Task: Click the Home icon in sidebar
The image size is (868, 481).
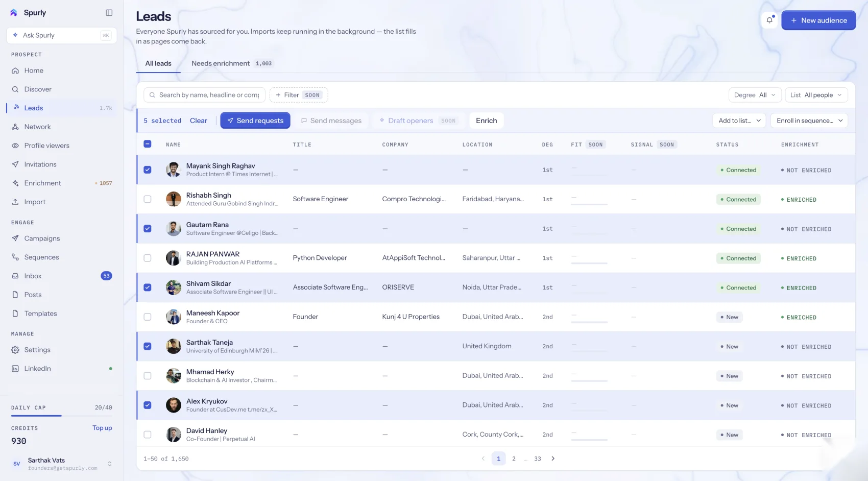Action: [x=15, y=70]
